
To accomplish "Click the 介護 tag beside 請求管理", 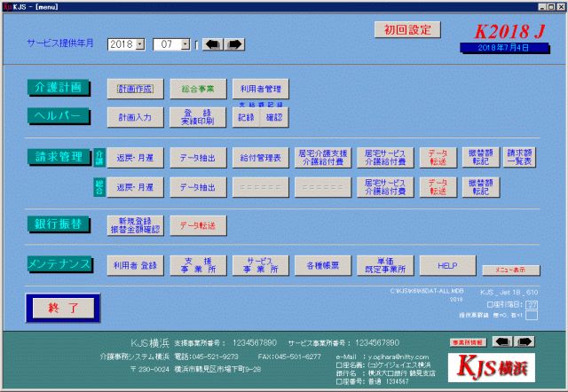I will tap(99, 158).
